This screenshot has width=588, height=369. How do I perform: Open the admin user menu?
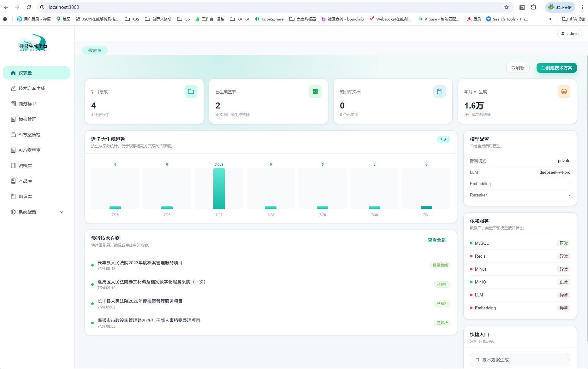click(570, 33)
